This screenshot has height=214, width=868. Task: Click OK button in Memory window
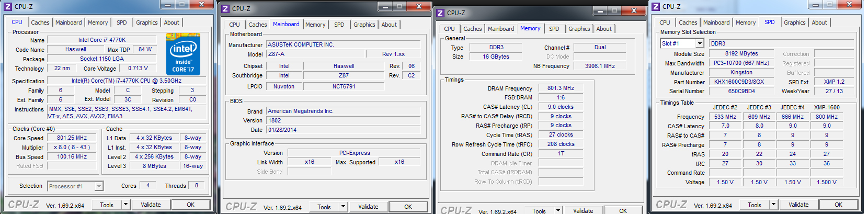pyautogui.click(x=623, y=210)
